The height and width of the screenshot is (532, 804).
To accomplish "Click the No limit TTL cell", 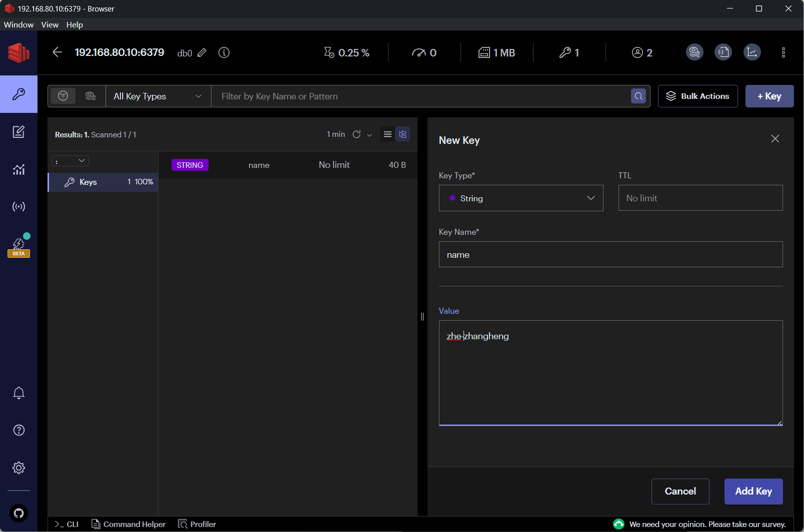I will pos(334,165).
